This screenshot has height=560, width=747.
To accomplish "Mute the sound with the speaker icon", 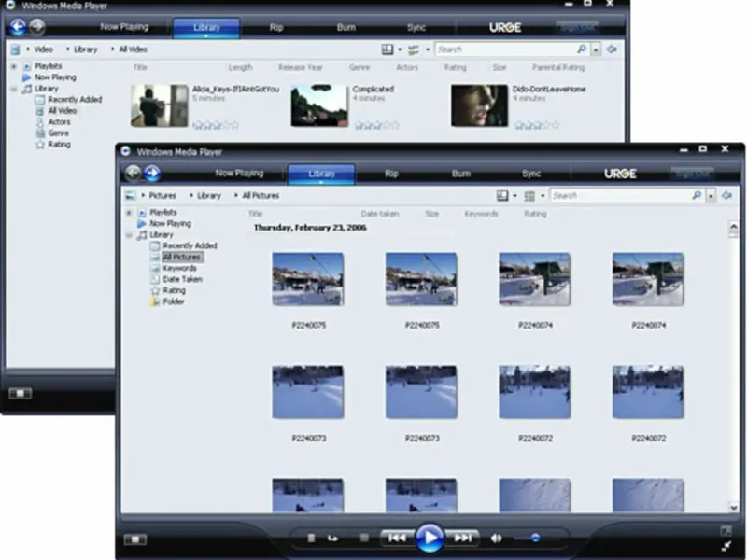I will pyautogui.click(x=497, y=539).
